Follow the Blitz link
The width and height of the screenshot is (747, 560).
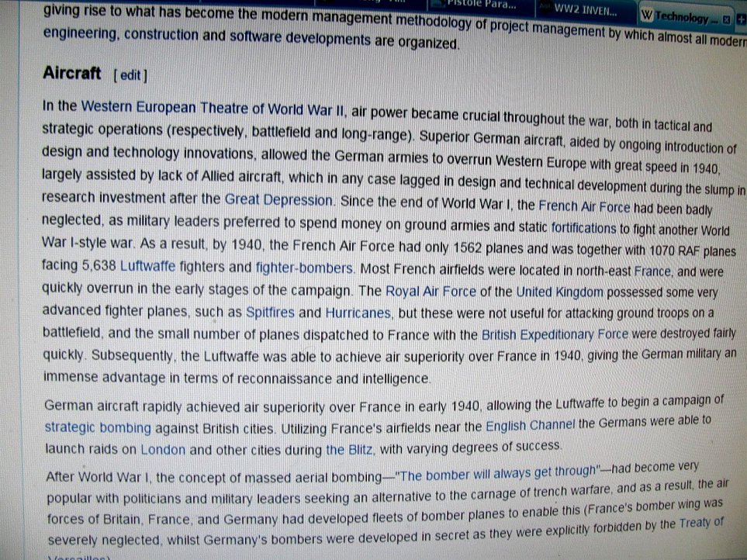coord(349,449)
